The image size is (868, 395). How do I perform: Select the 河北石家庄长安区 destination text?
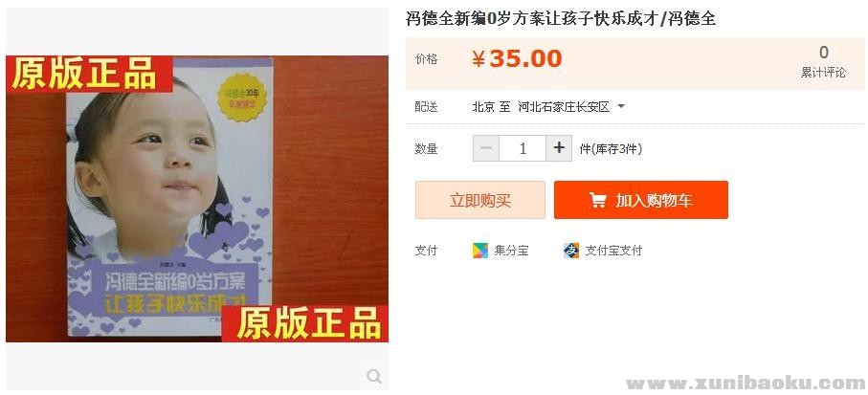tap(564, 107)
